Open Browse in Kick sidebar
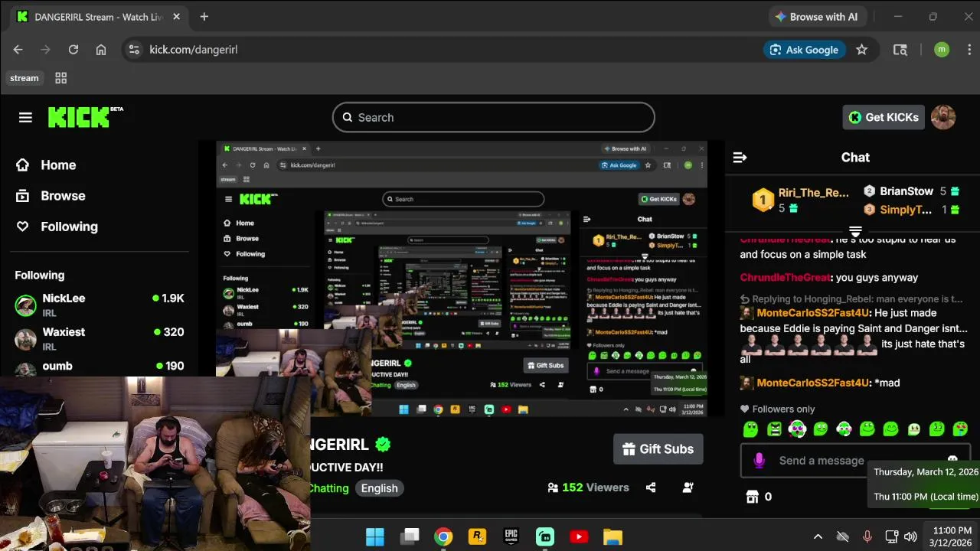Screen dimensions: 980x551 coord(51,196)
